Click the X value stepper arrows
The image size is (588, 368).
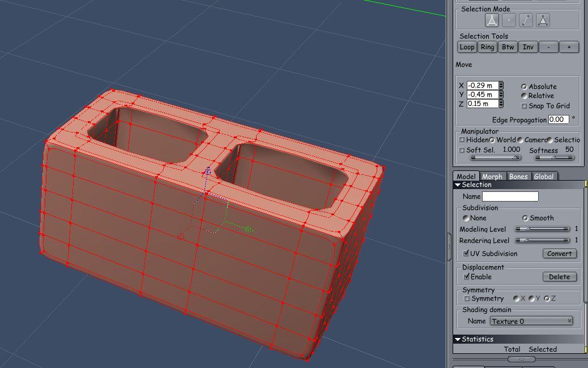coord(501,85)
